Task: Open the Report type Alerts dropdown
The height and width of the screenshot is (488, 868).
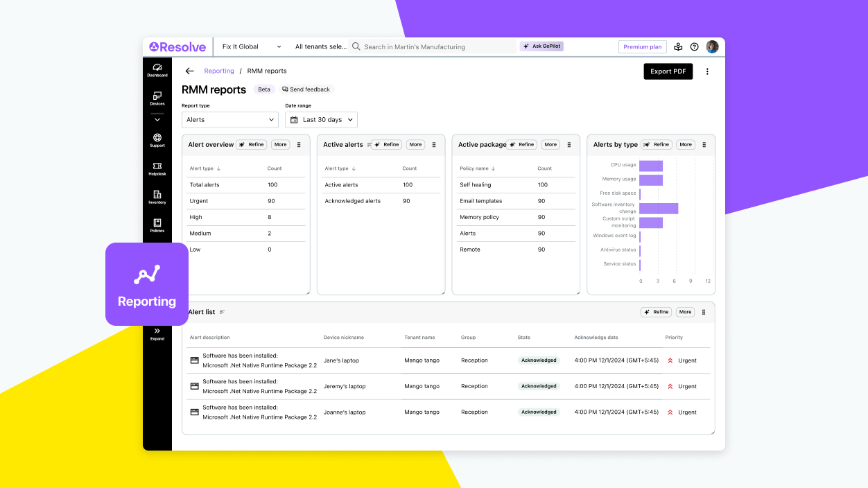Action: coord(229,119)
